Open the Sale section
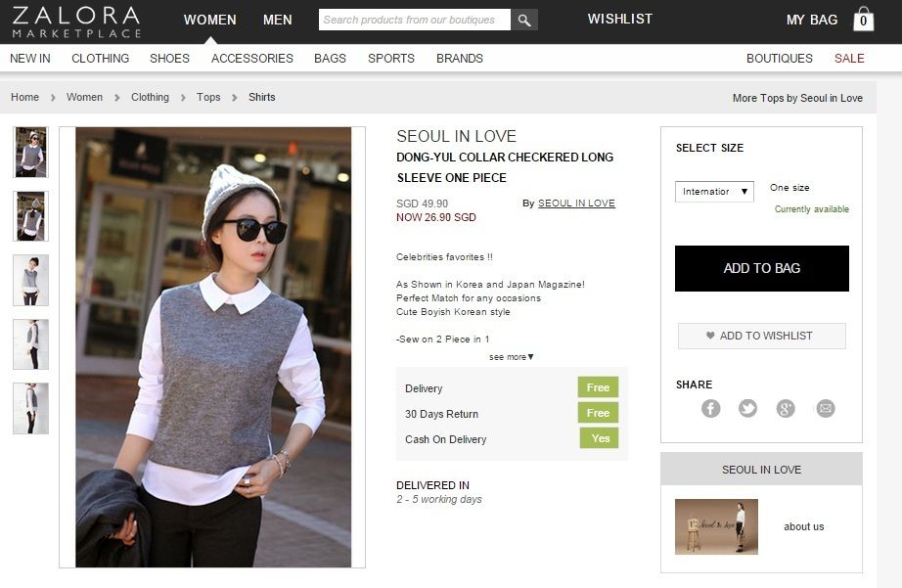This screenshot has width=902, height=588. [x=849, y=59]
